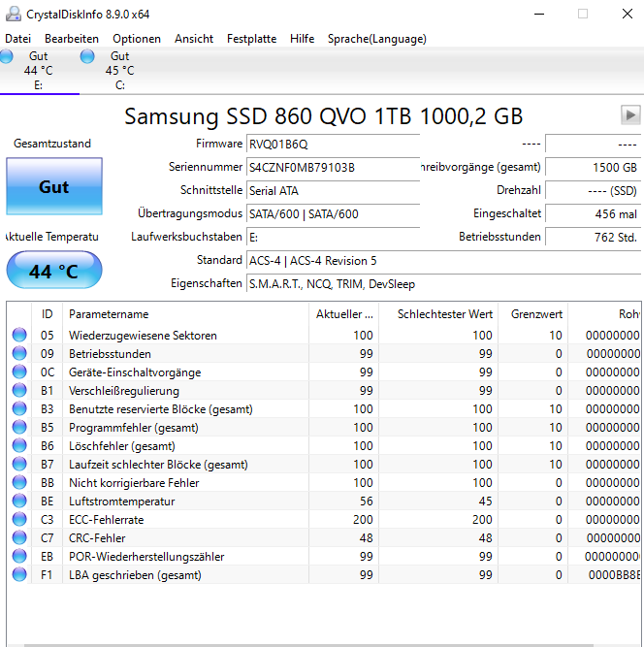Viewport: 644px width, 647px height.
Task: Open the Datei menu
Action: point(17,39)
